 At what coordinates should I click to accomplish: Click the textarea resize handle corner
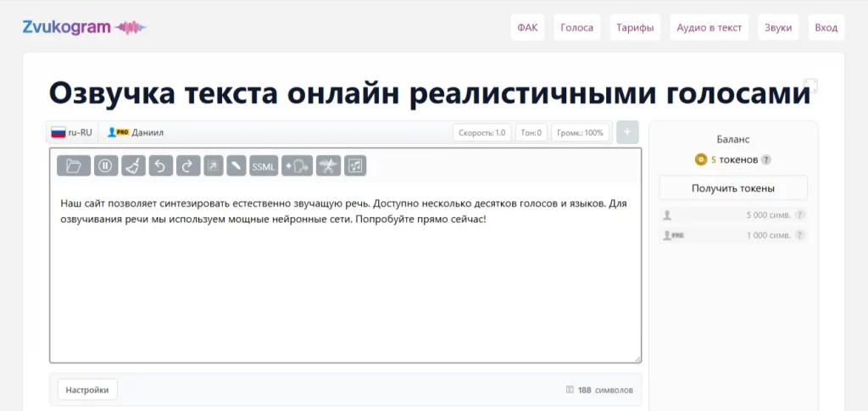pyautogui.click(x=637, y=359)
